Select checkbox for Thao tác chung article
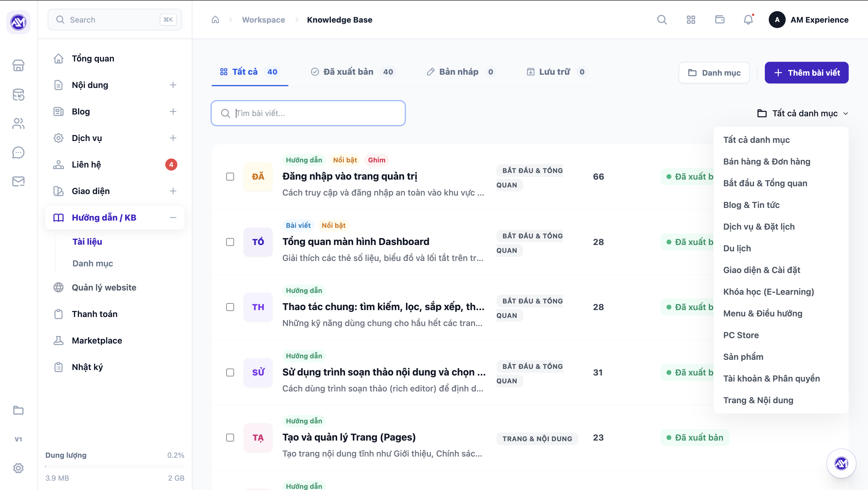The image size is (868, 490). click(x=230, y=307)
